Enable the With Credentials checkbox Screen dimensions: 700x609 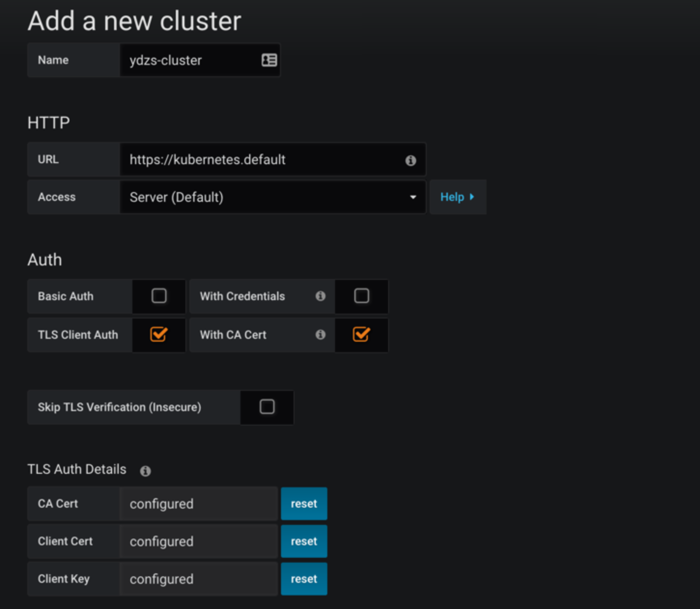click(362, 295)
